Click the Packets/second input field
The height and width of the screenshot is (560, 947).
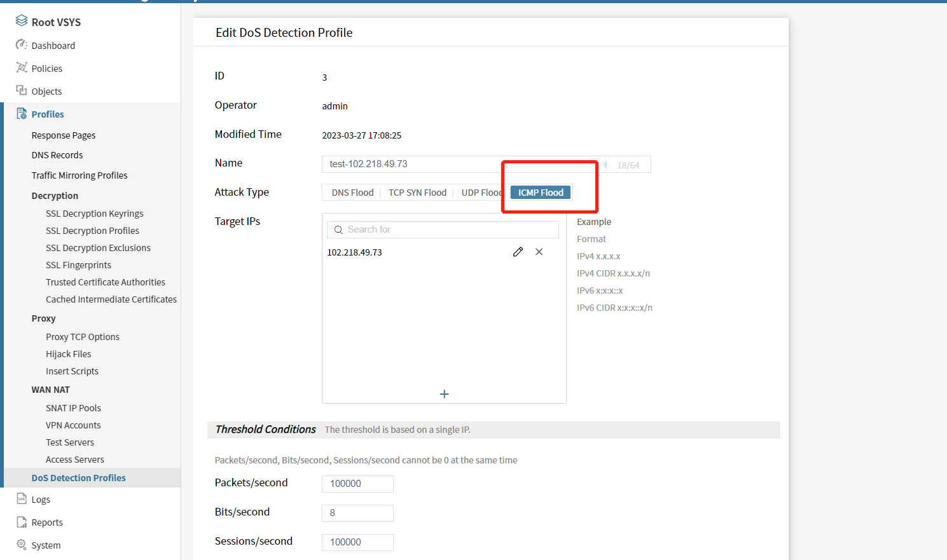click(x=357, y=484)
